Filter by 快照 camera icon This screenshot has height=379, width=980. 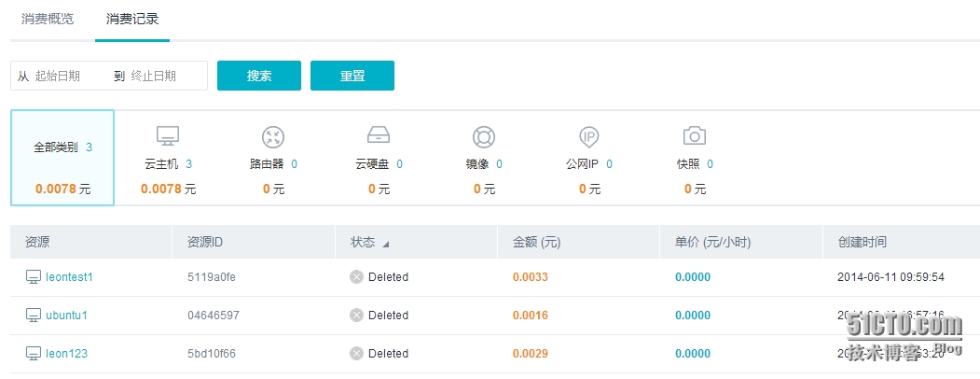(x=695, y=135)
